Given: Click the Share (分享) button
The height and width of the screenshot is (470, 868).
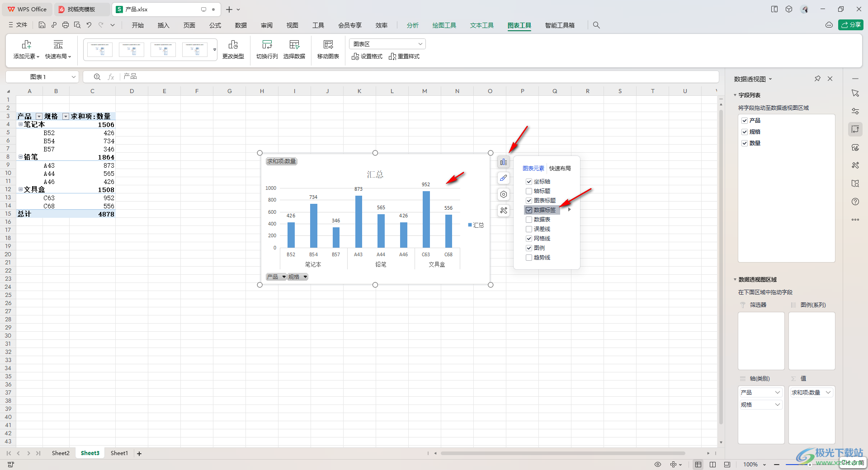Looking at the screenshot, I should 851,25.
